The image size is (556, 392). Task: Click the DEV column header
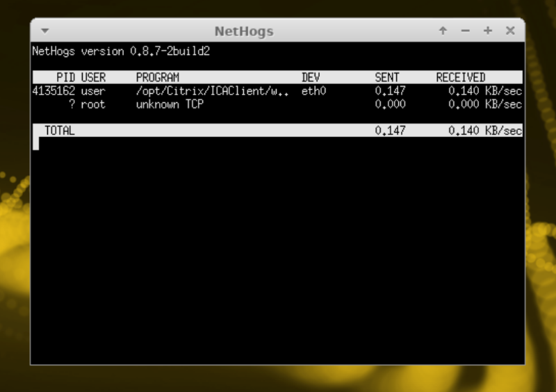coord(311,77)
